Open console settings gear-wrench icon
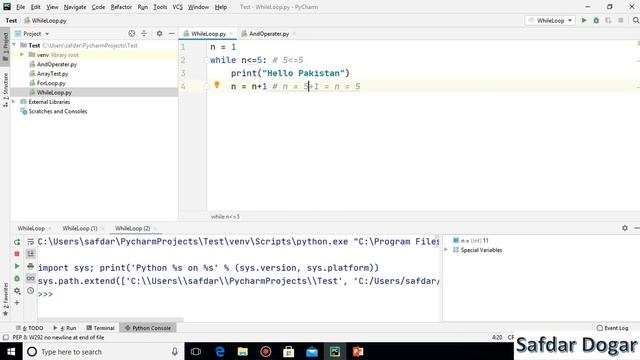The height and width of the screenshot is (360, 640). point(17,291)
